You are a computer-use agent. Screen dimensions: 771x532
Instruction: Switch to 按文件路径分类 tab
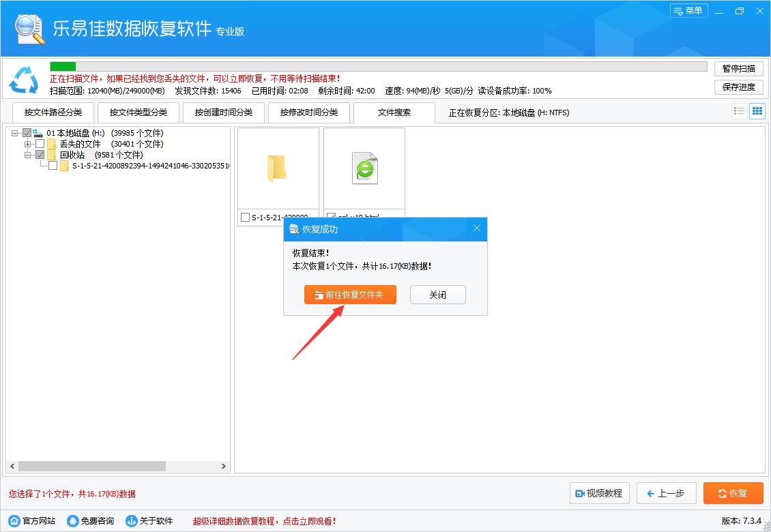click(53, 113)
